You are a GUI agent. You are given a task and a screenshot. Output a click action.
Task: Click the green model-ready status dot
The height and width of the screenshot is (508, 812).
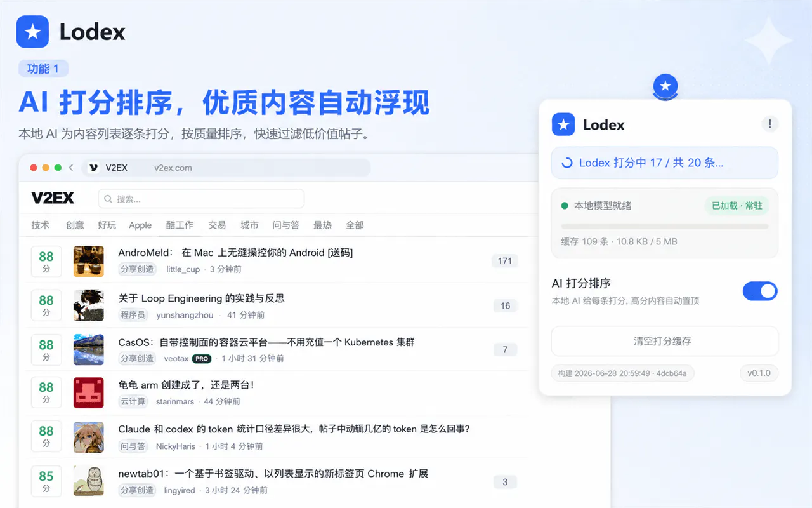pyautogui.click(x=565, y=206)
